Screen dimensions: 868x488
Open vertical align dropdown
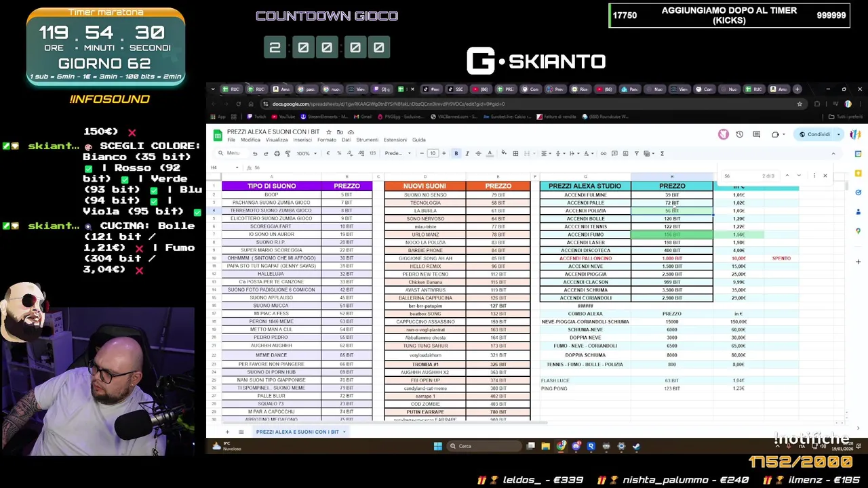560,153
